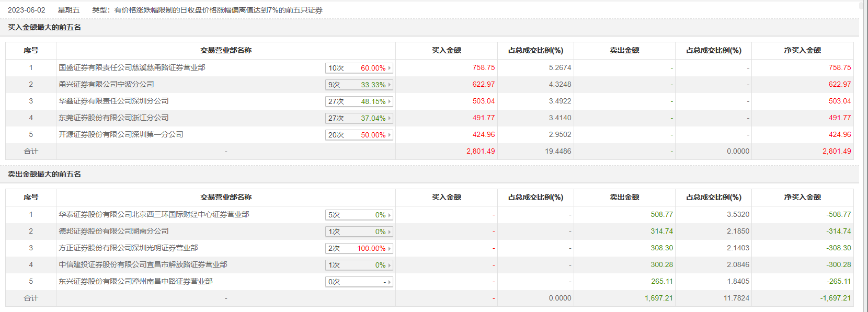This screenshot has height=312, width=868.
Task: Click buy amount 758.75 in row 1
Action: [x=484, y=67]
